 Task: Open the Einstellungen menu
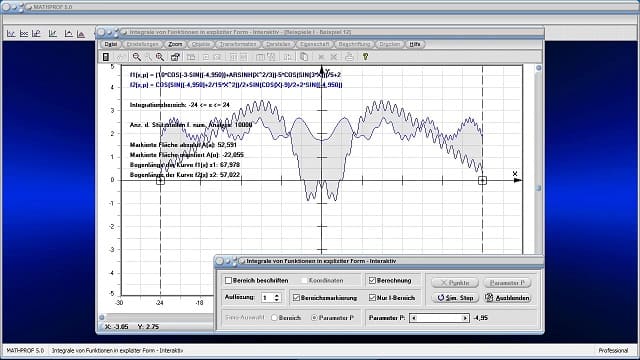coord(142,44)
